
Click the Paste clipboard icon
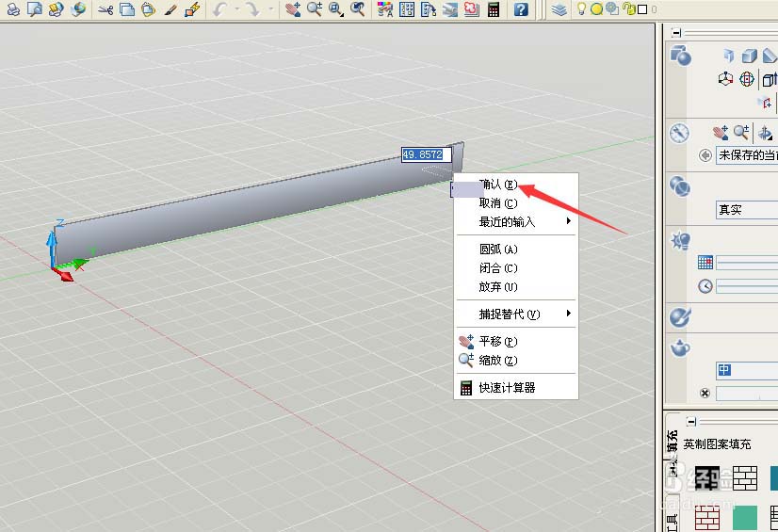[x=149, y=8]
